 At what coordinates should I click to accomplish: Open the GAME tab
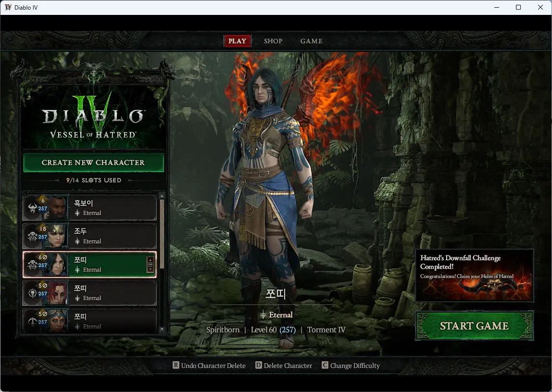click(311, 41)
